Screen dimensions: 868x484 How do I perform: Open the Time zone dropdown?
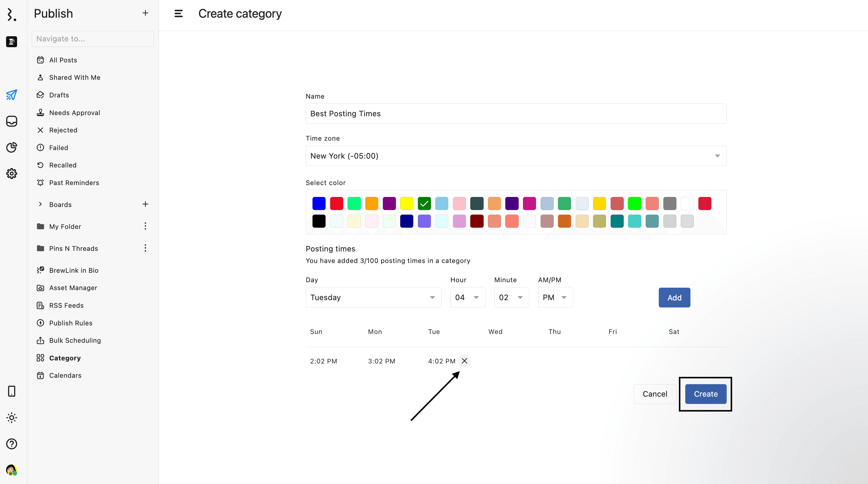click(x=516, y=156)
